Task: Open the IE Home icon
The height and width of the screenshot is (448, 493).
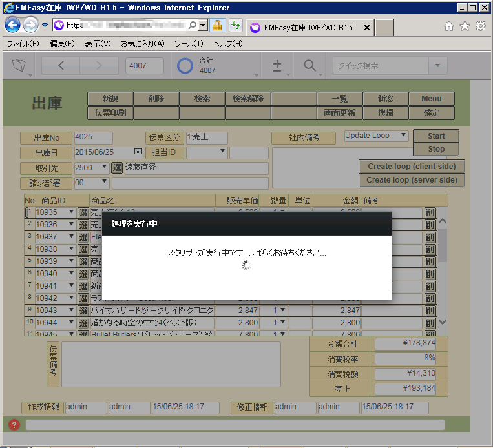Action: click(x=449, y=26)
